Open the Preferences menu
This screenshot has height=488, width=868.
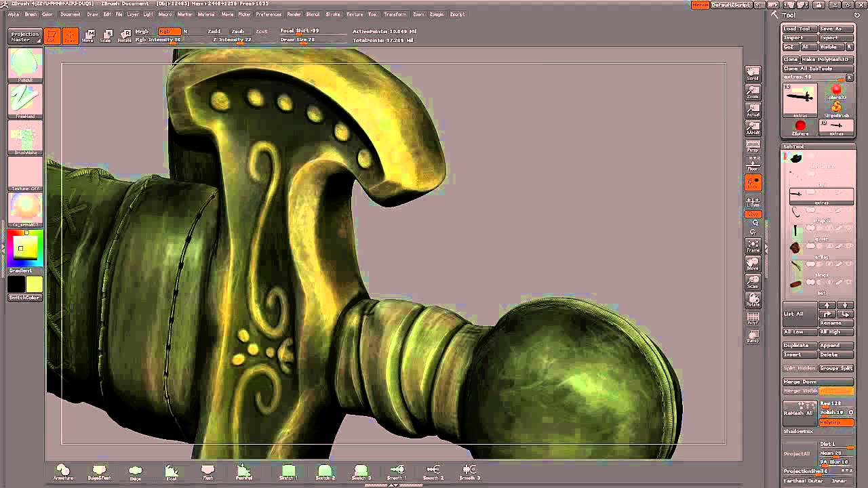(269, 14)
